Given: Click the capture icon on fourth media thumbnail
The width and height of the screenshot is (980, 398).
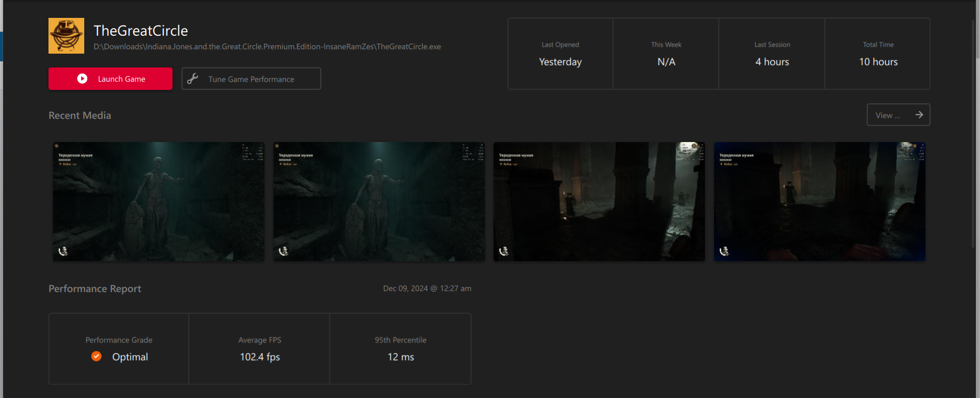Looking at the screenshot, I should [724, 251].
